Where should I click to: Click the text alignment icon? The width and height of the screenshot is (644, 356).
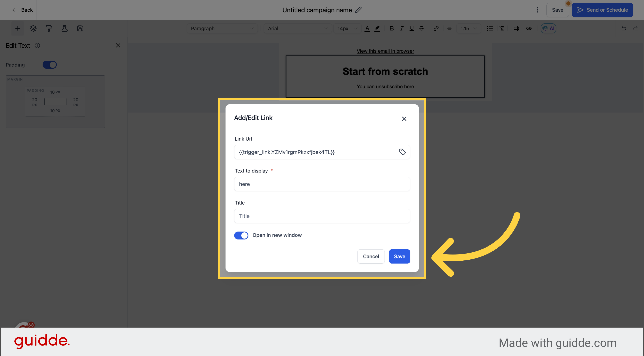click(x=449, y=29)
